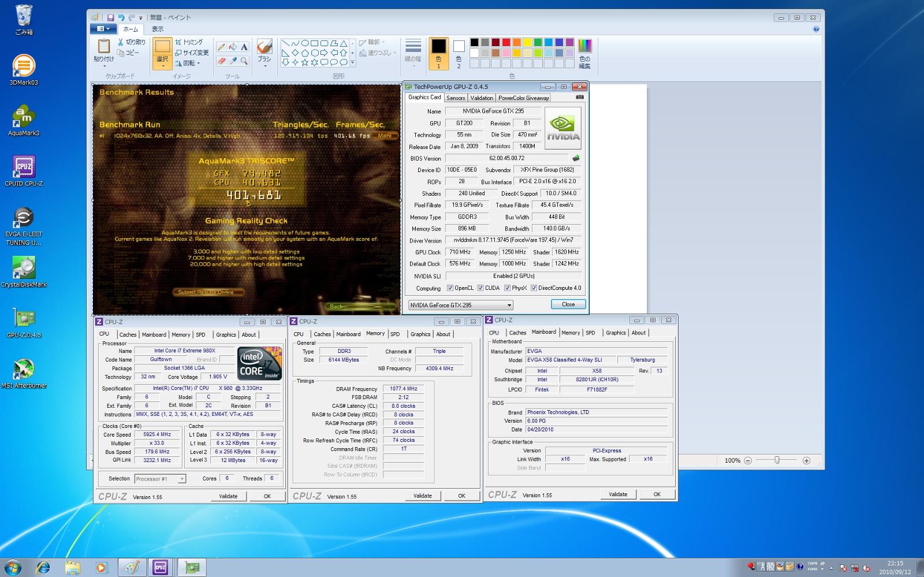Click Validate in left CPU-Z window
The height and width of the screenshot is (577, 924).
pyautogui.click(x=228, y=496)
